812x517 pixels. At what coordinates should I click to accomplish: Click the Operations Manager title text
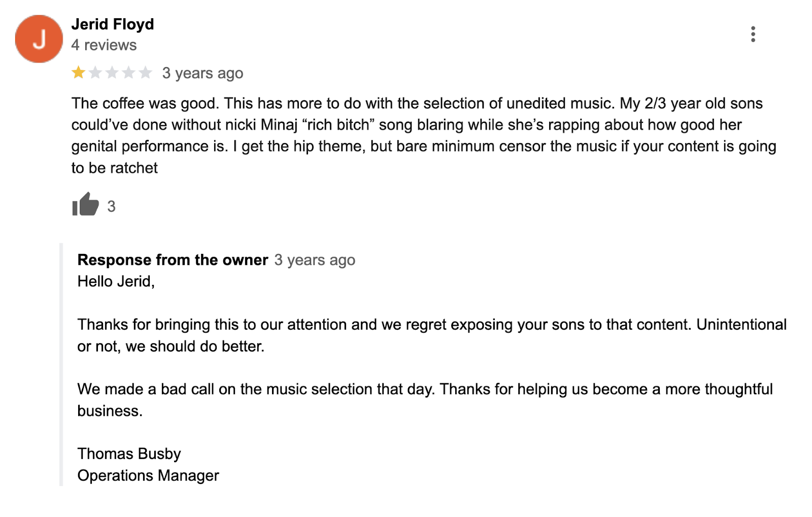point(147,475)
